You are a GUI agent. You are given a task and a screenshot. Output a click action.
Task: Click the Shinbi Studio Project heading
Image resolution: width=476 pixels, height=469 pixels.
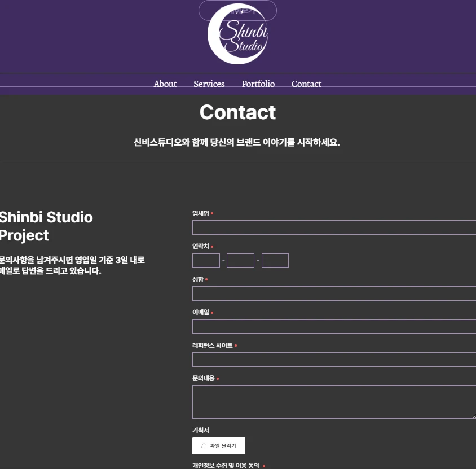[46, 226]
